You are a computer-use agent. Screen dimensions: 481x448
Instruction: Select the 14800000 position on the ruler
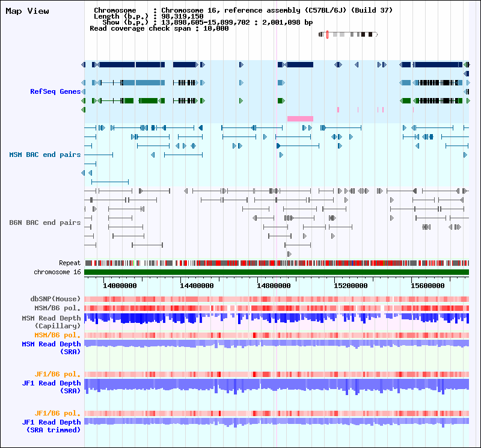[x=274, y=286]
